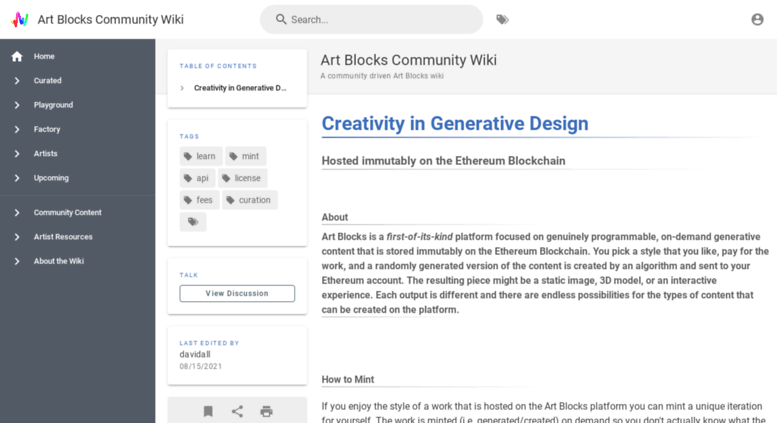This screenshot has width=777, height=423.
Task: Click the search magnifier icon
Action: point(281,19)
